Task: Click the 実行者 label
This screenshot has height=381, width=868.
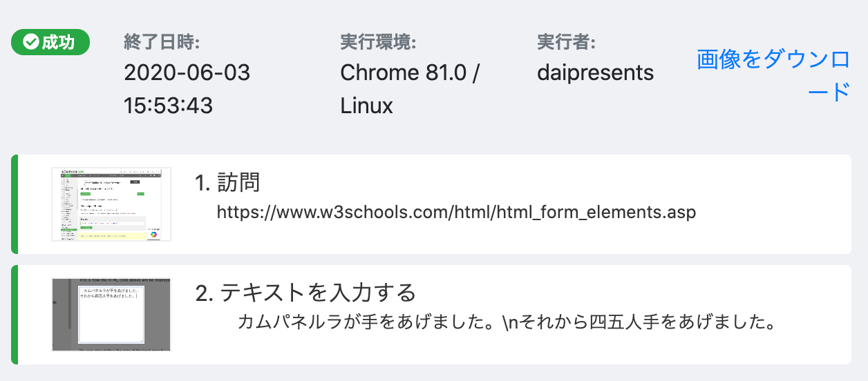Action: [566, 43]
